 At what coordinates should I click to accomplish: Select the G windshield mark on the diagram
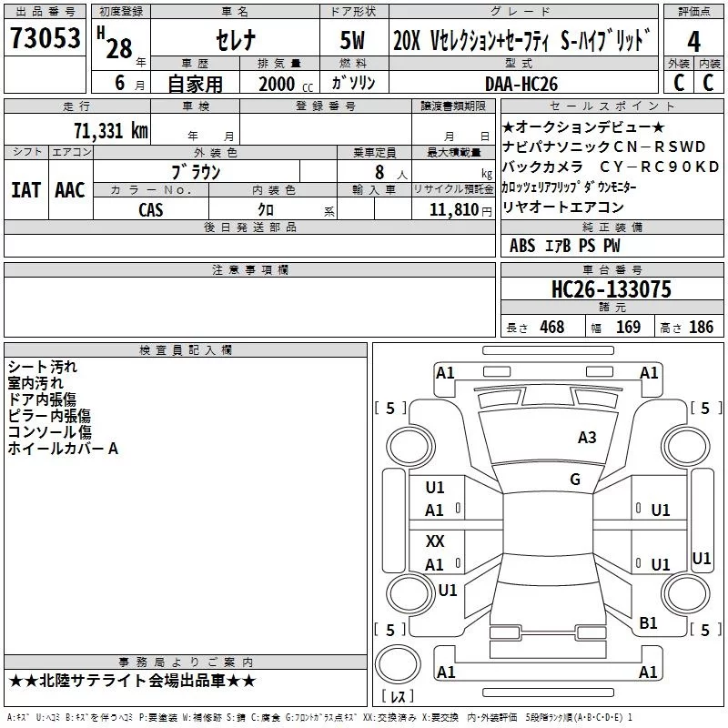click(575, 479)
